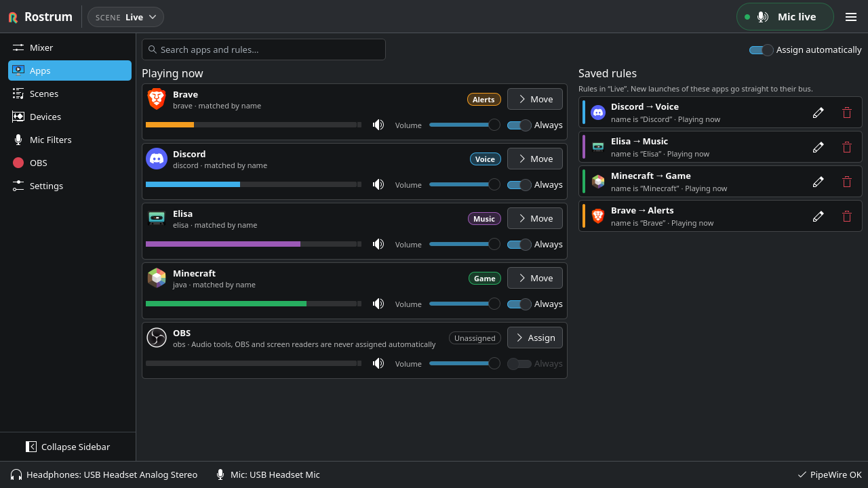Open the Scene Live dropdown
This screenshot has height=488, width=868.
click(125, 17)
